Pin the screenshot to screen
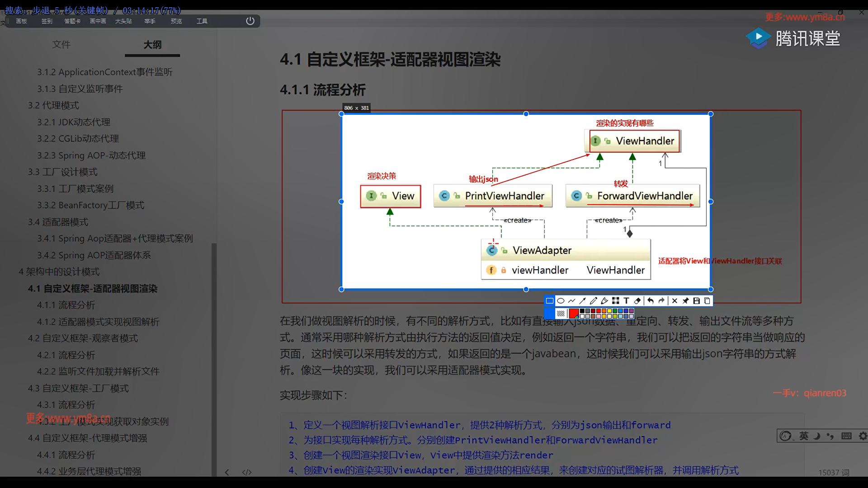Screen dimensions: 868x488 pyautogui.click(x=685, y=301)
